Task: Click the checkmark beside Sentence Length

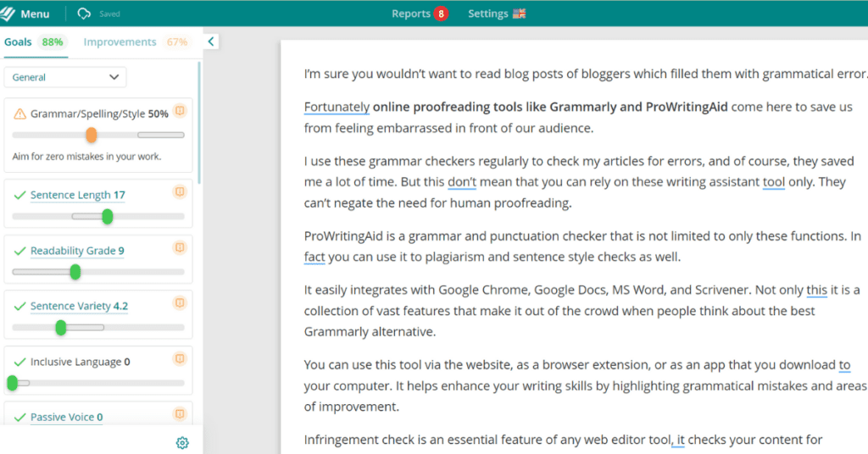Action: click(20, 195)
